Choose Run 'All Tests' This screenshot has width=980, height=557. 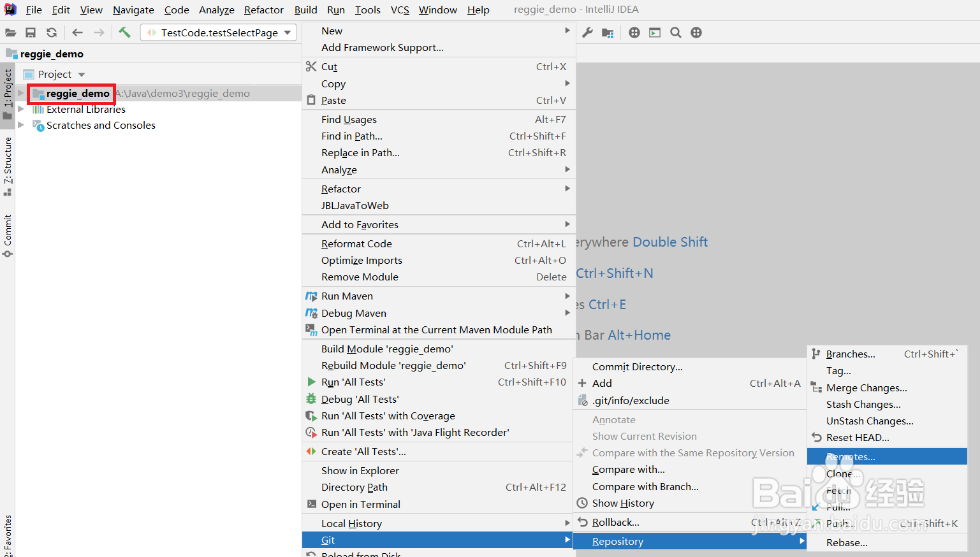(x=439, y=382)
